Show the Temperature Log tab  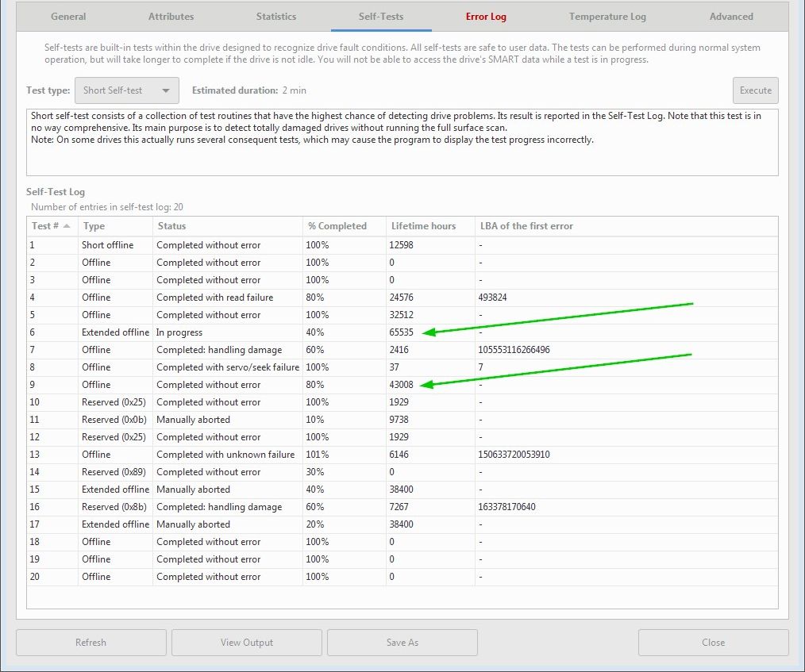pyautogui.click(x=607, y=17)
